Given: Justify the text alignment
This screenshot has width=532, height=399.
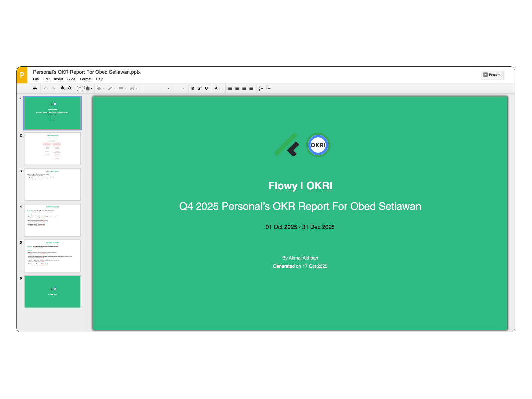Looking at the screenshot, I should [x=251, y=89].
